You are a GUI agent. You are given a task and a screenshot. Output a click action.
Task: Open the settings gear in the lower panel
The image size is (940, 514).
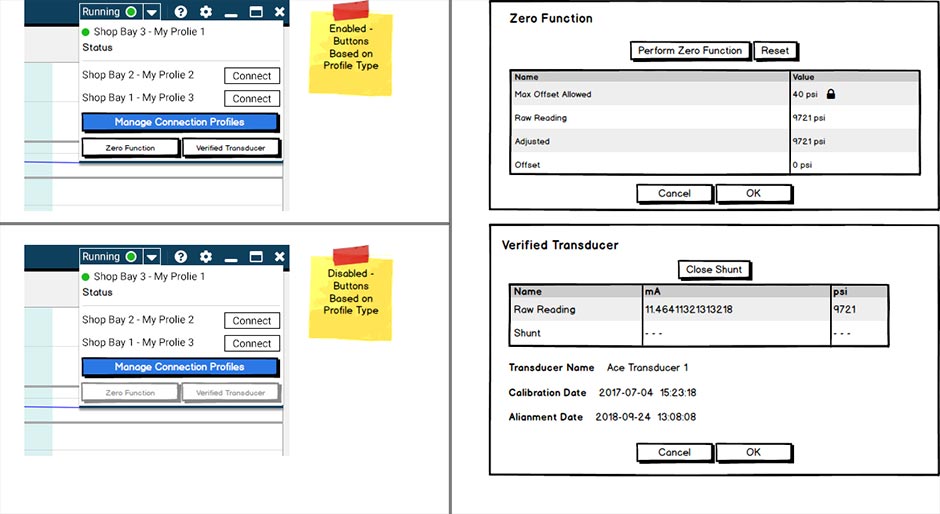point(206,257)
